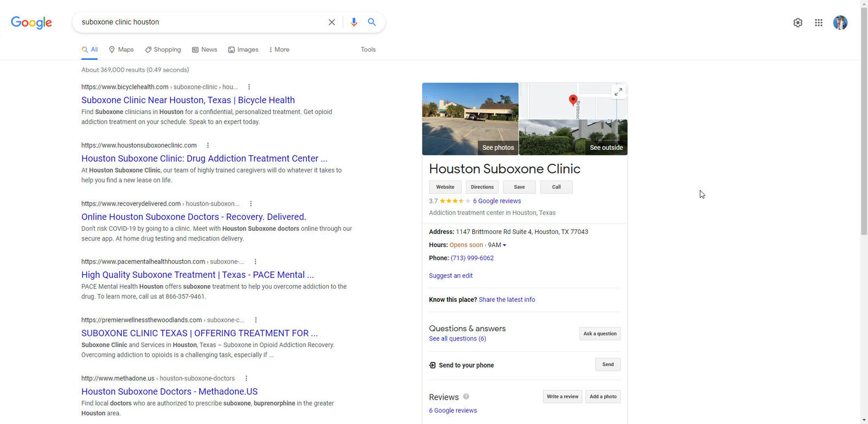Start voice search with microphone icon
Viewport: 868px width, 424px height.
click(354, 22)
